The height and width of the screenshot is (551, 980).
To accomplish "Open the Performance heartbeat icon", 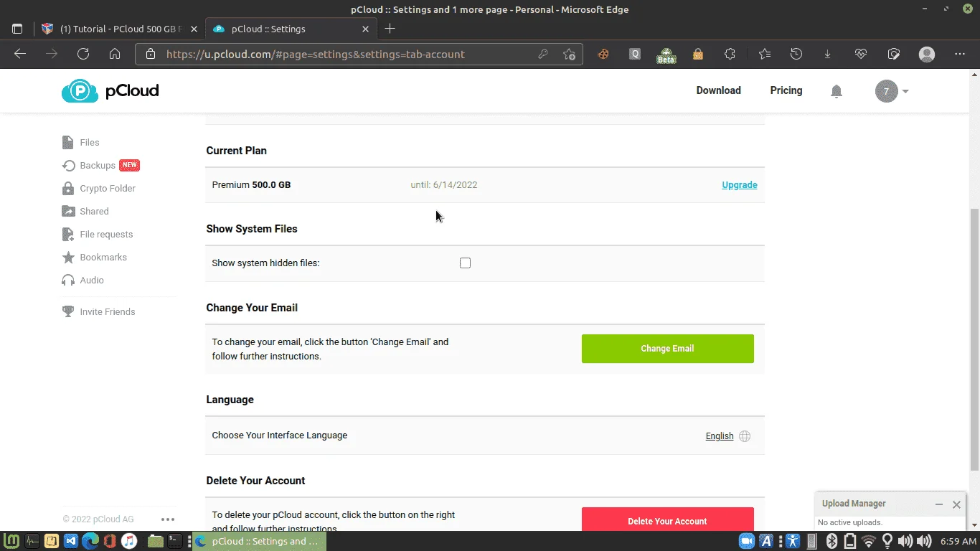I will point(862,54).
